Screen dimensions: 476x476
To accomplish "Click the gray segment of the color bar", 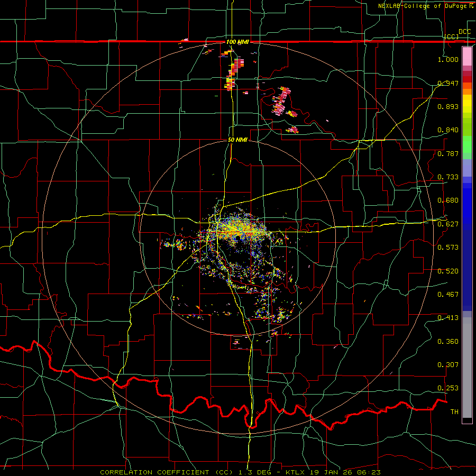I will tap(467, 368).
